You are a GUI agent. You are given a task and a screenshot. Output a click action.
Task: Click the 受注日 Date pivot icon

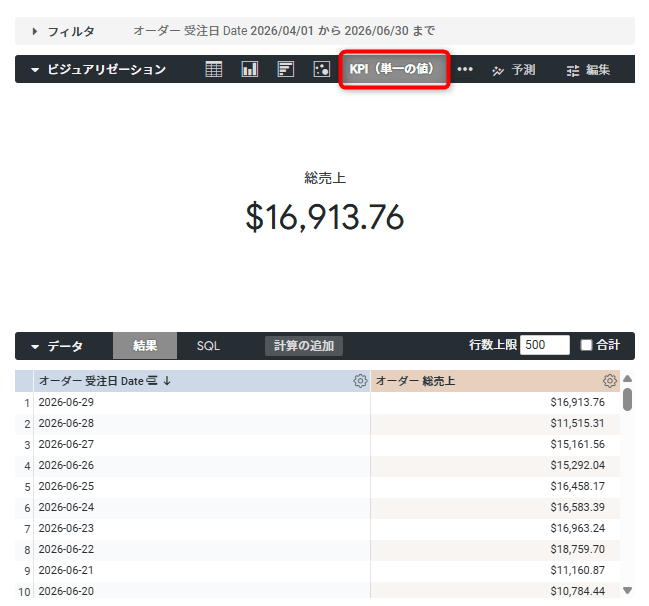tap(152, 380)
